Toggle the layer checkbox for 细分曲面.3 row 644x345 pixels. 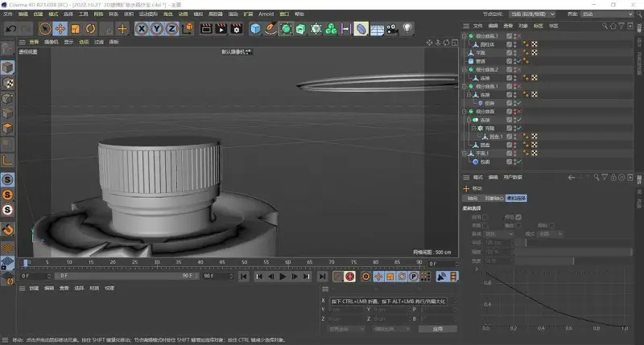coord(509,36)
